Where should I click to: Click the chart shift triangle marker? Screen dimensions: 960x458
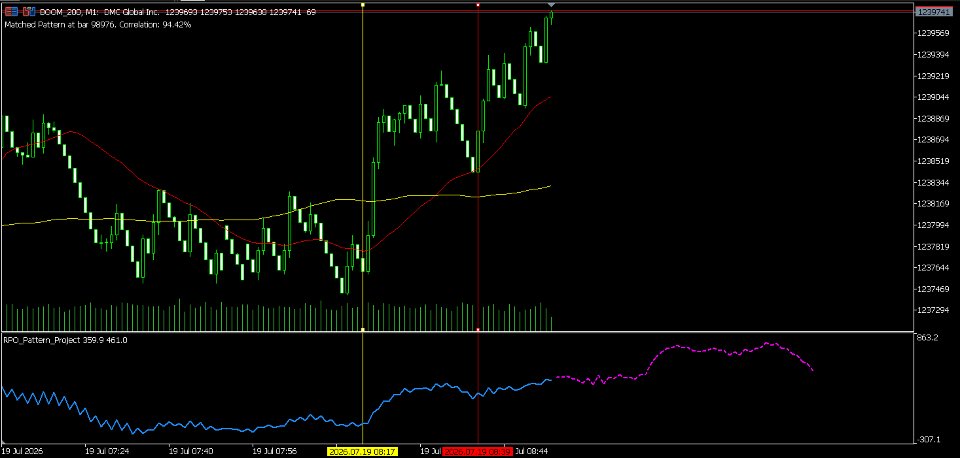pyautogui.click(x=550, y=5)
